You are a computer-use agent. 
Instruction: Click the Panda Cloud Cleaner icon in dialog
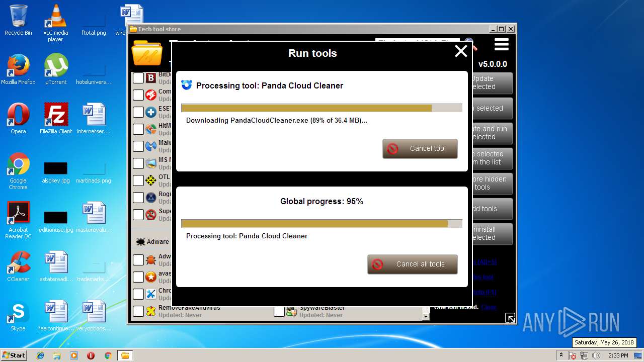pos(187,84)
